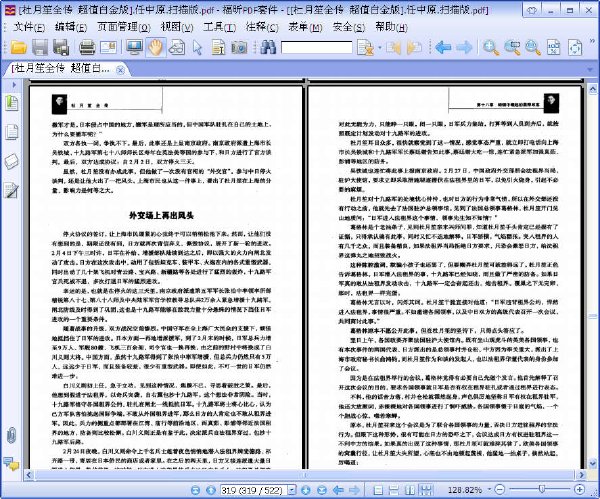This screenshot has height=499, width=600.
Task: Fit the page with the fit-page icon
Action: click(575, 47)
